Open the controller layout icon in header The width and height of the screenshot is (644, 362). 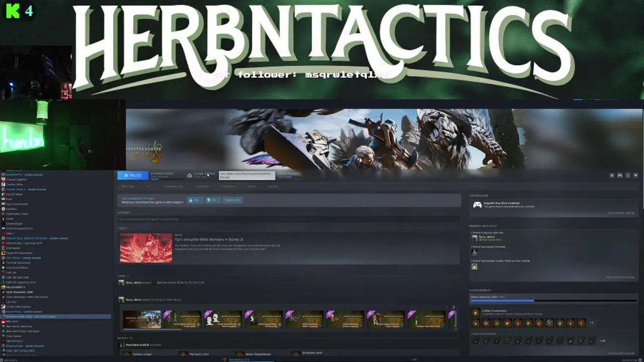[x=620, y=175]
